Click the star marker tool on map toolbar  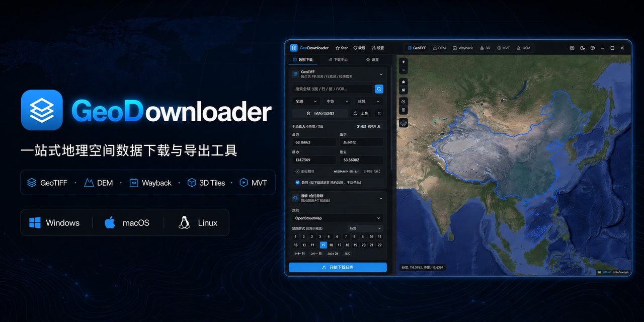point(404,82)
